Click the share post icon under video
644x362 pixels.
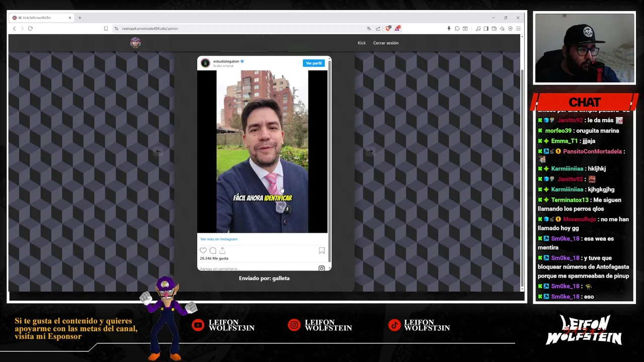[x=222, y=250]
